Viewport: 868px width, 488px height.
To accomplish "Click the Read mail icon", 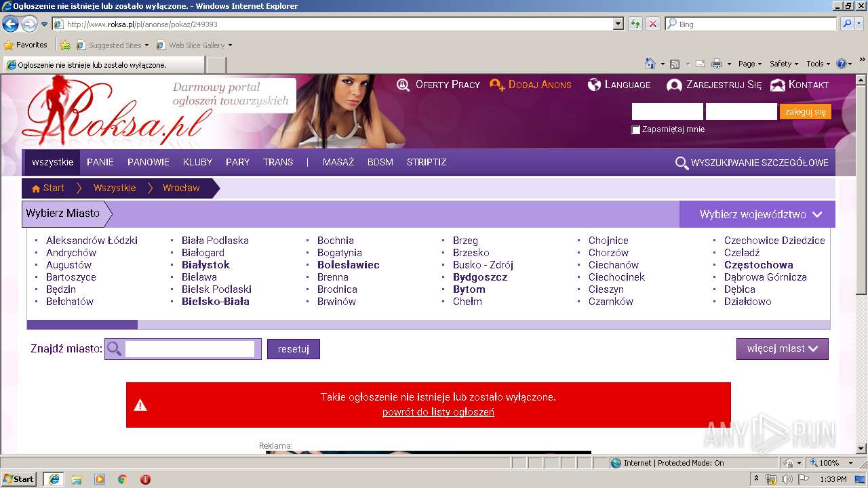I will point(701,64).
